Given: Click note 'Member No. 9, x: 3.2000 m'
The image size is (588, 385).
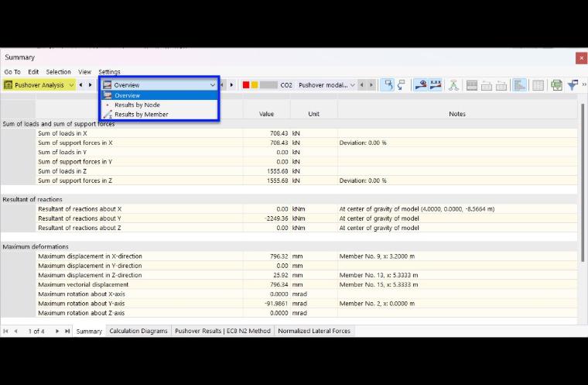Looking at the screenshot, I should point(377,256).
